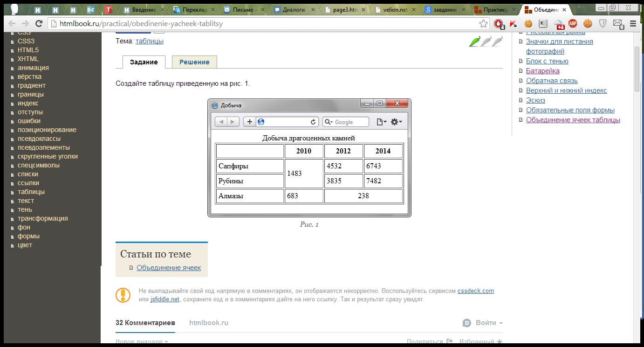This screenshot has height=347, width=644.
Task: Select the псевдоклассы tag in left menu
Action: click(39, 139)
